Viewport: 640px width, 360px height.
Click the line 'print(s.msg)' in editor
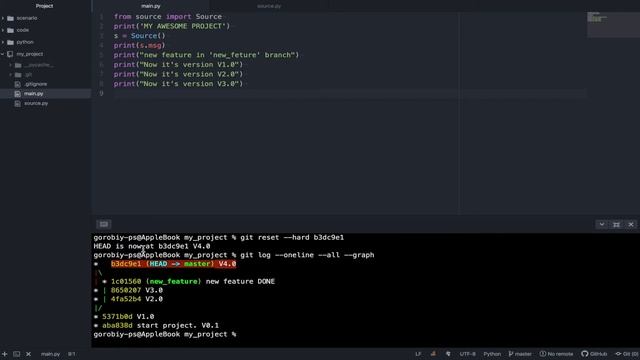140,45
